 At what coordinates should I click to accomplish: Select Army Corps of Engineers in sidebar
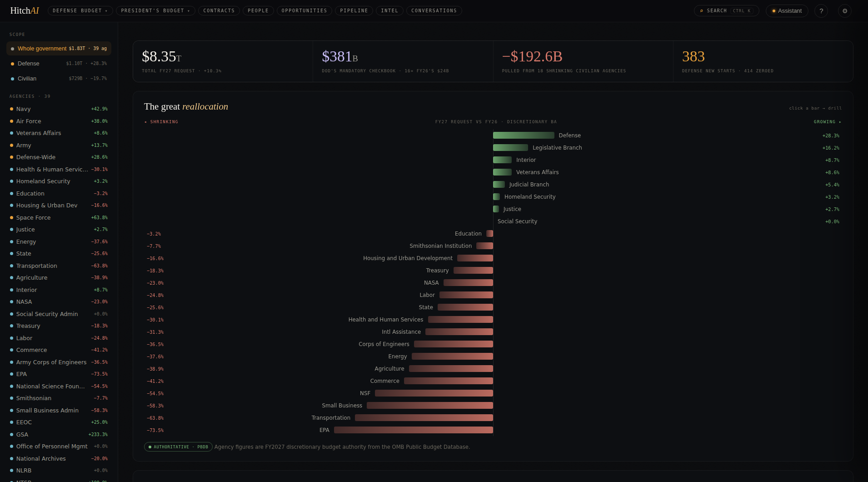[x=59, y=362]
